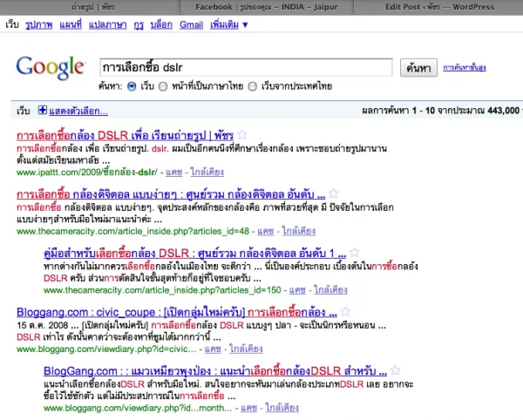Viewport: 523px width, 420px height.
Task: Open Bloggang.com civic_coupe result title
Action: click(x=177, y=312)
